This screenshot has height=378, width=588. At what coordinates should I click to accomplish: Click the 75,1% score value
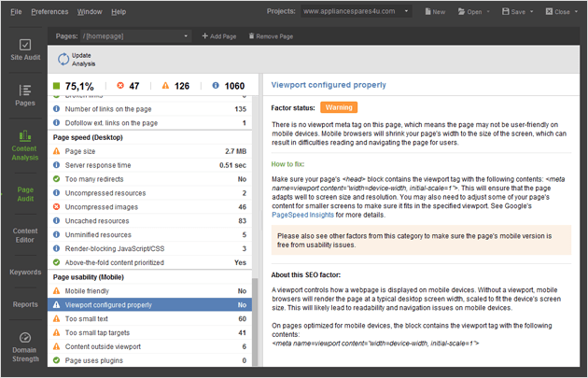click(x=79, y=86)
